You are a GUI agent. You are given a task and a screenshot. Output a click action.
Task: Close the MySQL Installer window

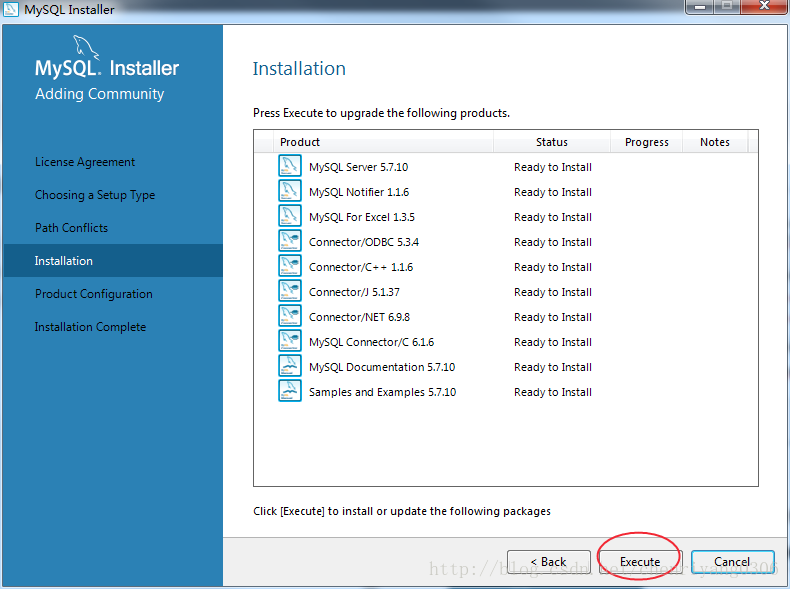pyautogui.click(x=764, y=7)
